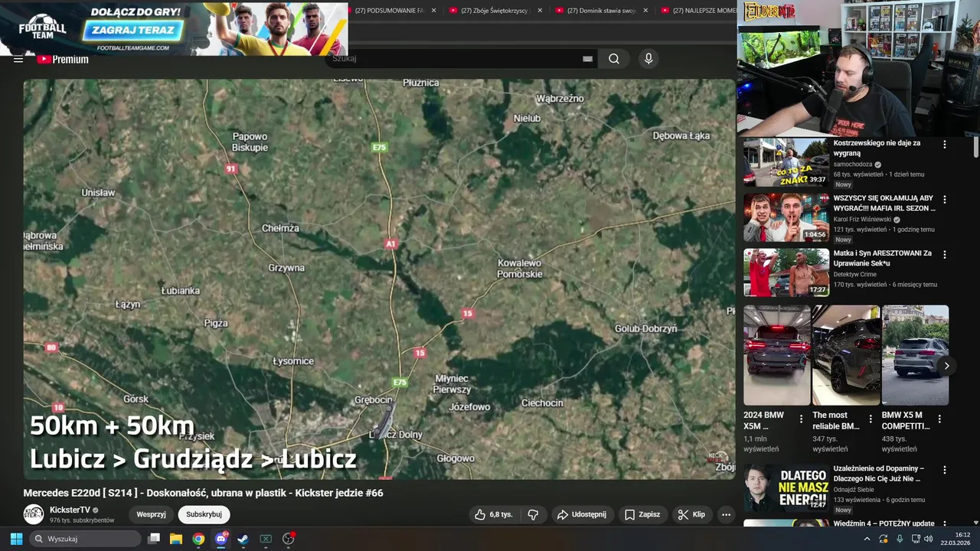Open the YouTube hamburger guide menu
This screenshot has height=551, width=980.
(x=18, y=59)
